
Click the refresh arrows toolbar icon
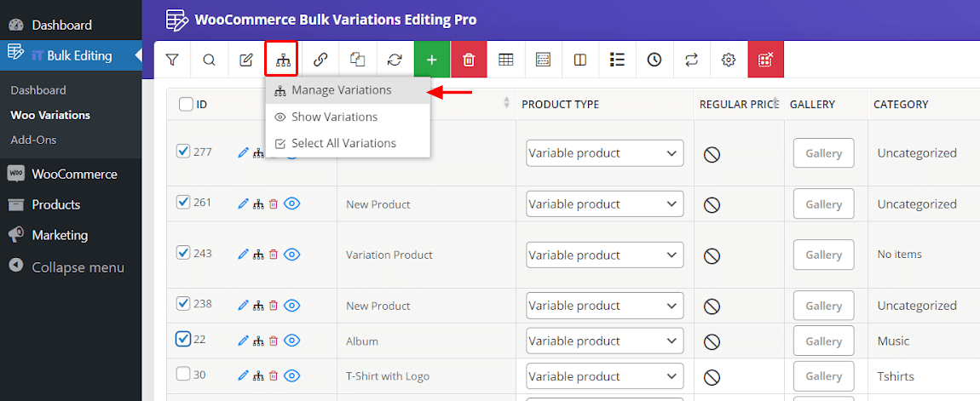[x=395, y=60]
